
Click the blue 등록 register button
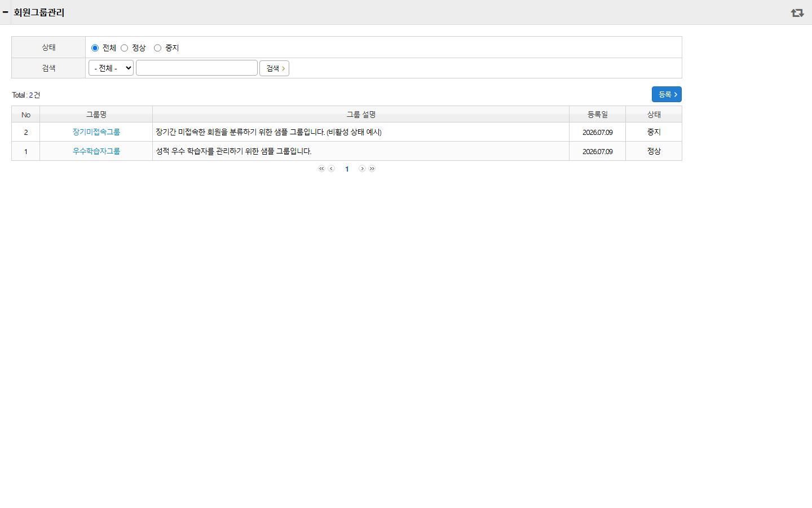point(667,94)
